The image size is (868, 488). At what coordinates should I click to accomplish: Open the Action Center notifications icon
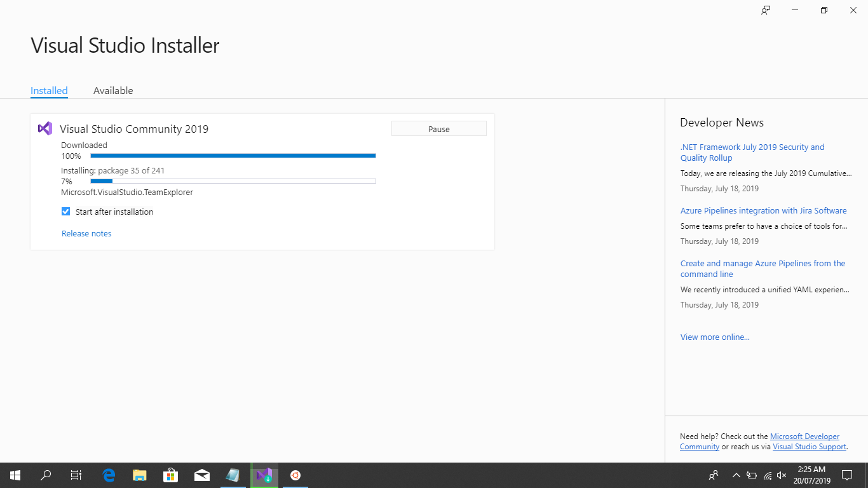click(847, 475)
